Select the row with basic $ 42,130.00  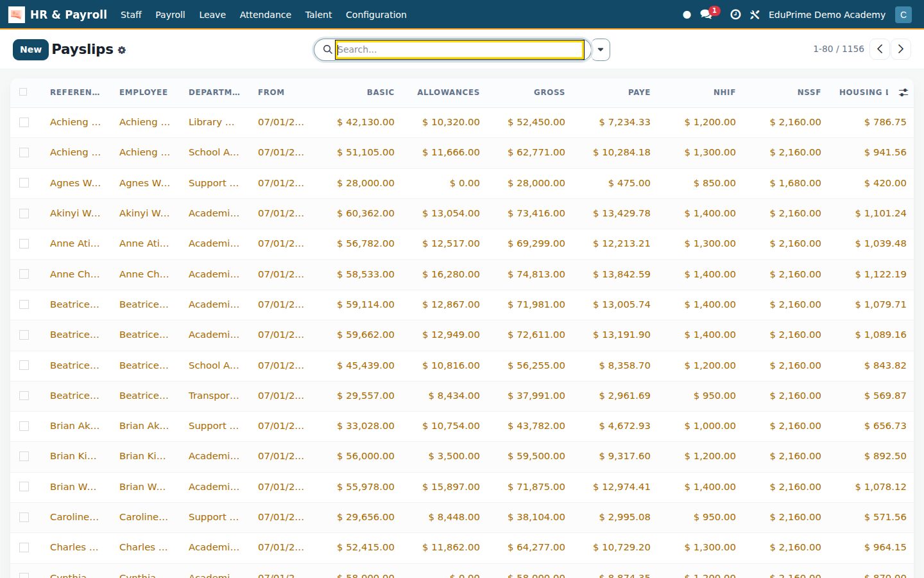click(x=24, y=122)
